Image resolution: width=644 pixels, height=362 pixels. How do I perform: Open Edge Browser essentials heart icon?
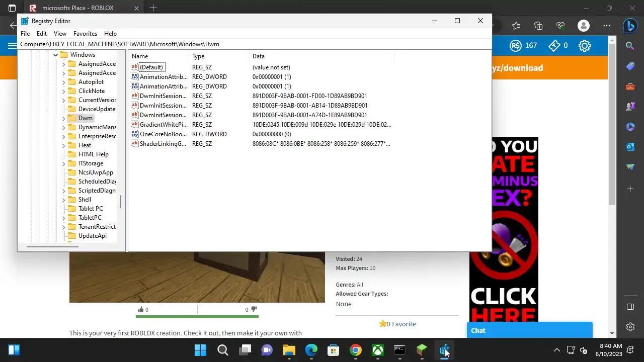[x=560, y=26]
